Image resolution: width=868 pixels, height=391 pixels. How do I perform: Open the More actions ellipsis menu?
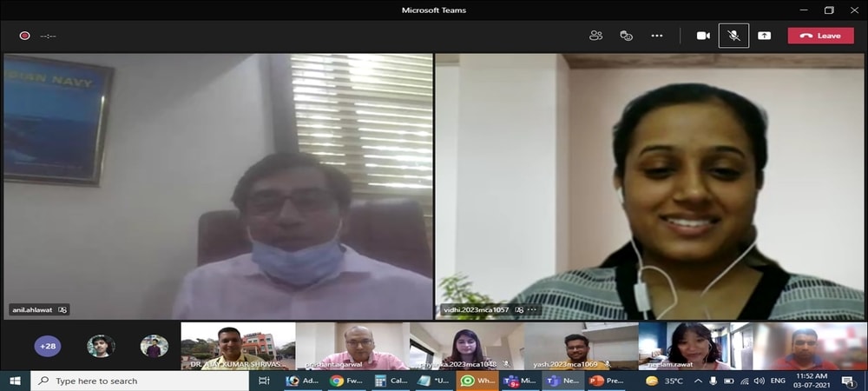pos(657,36)
